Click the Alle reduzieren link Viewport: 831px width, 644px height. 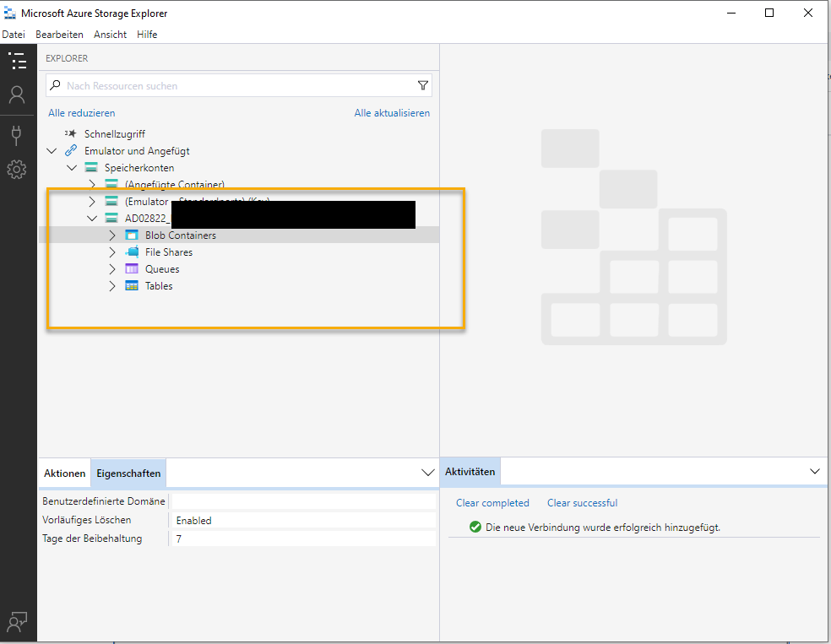pyautogui.click(x=82, y=113)
